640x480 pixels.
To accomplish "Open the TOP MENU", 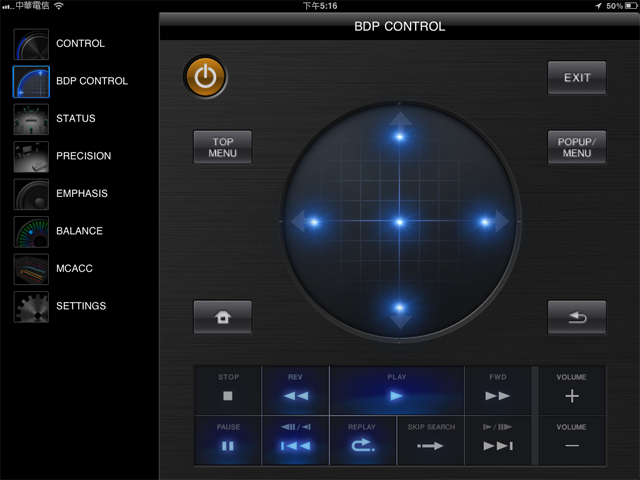I will coord(222,147).
